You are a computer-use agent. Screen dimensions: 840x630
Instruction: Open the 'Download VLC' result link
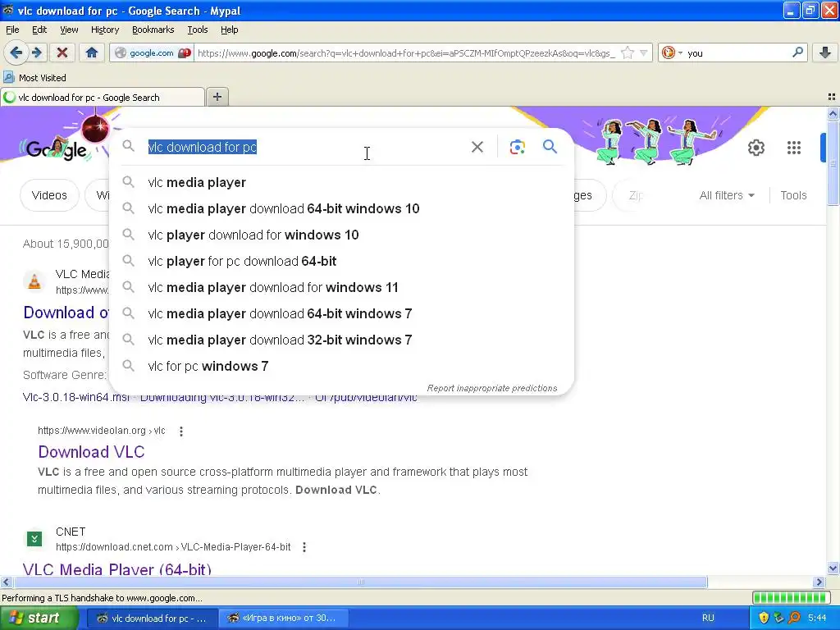pos(91,452)
